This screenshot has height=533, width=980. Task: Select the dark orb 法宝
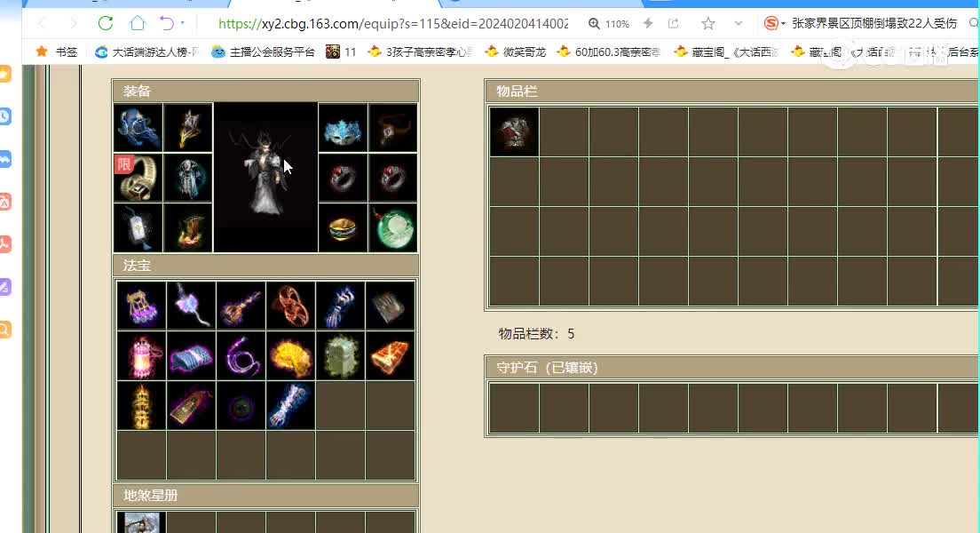pos(241,406)
